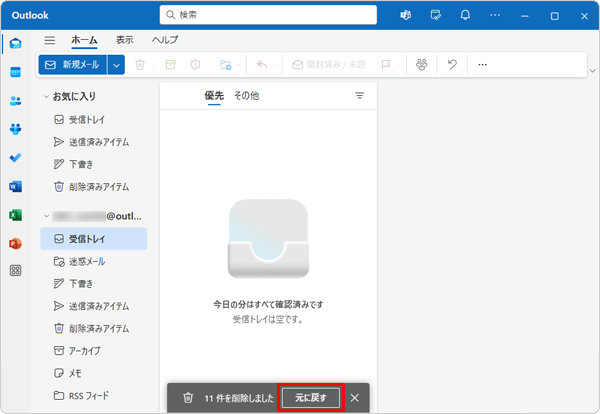Open the RSS フィード folder

[94, 396]
